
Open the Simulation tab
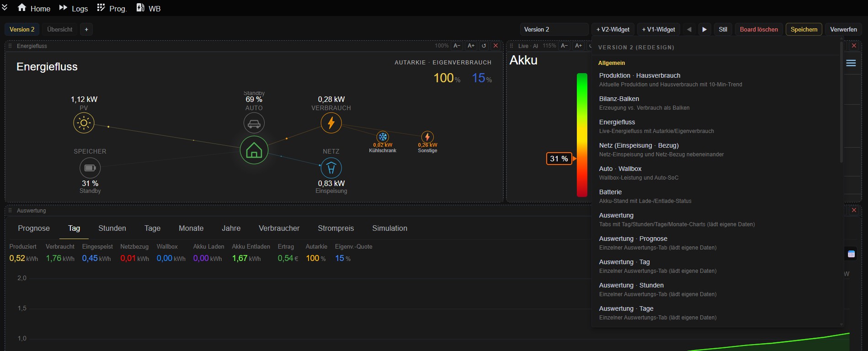click(x=389, y=228)
